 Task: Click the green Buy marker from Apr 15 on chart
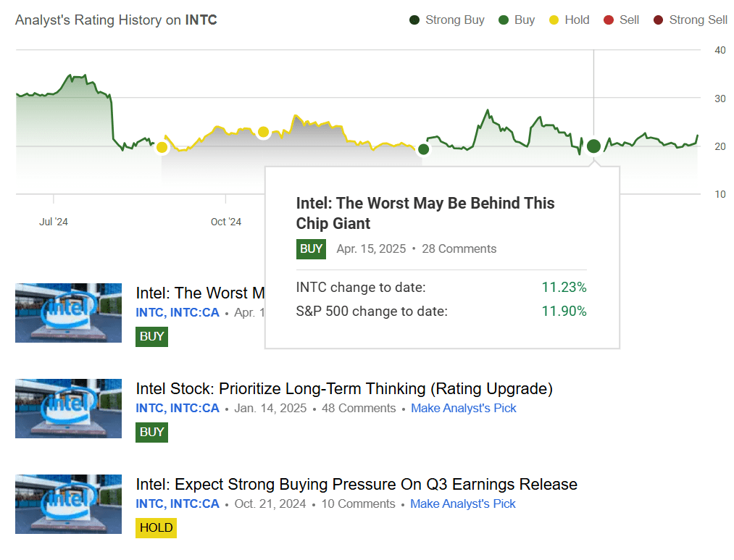pos(593,146)
